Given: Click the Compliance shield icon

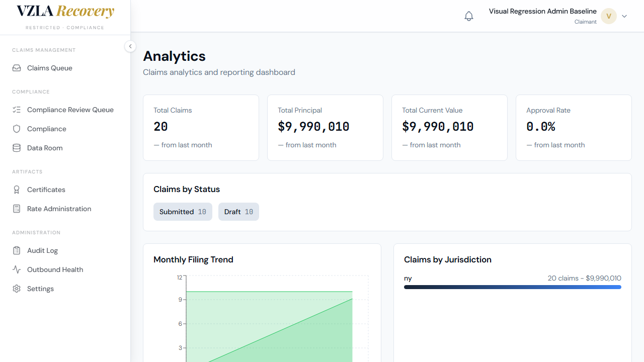Looking at the screenshot, I should coord(17,129).
